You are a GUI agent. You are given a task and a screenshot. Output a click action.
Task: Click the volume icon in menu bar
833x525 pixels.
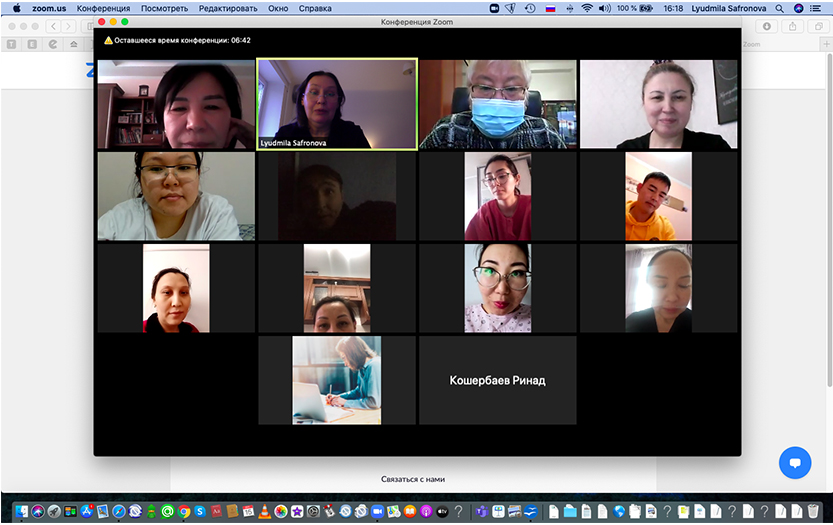(604, 8)
